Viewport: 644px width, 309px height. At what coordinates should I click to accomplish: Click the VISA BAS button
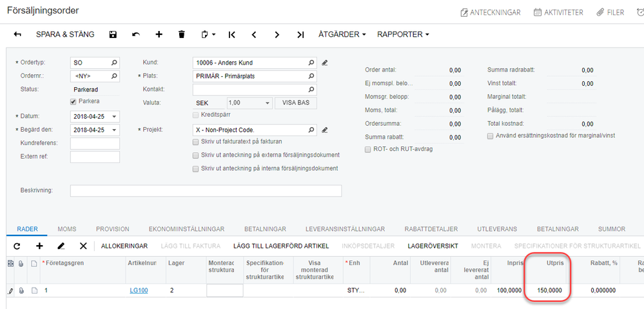(295, 103)
